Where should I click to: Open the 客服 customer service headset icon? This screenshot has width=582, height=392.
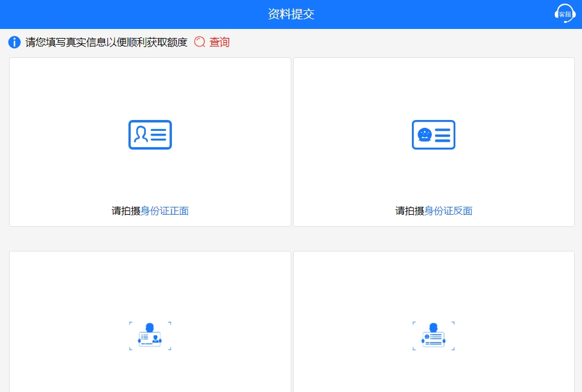565,13
